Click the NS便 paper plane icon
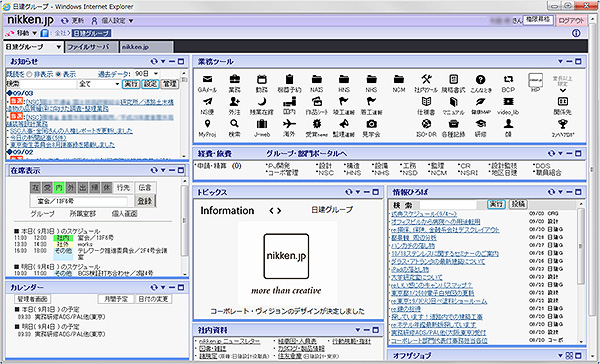 (207, 102)
